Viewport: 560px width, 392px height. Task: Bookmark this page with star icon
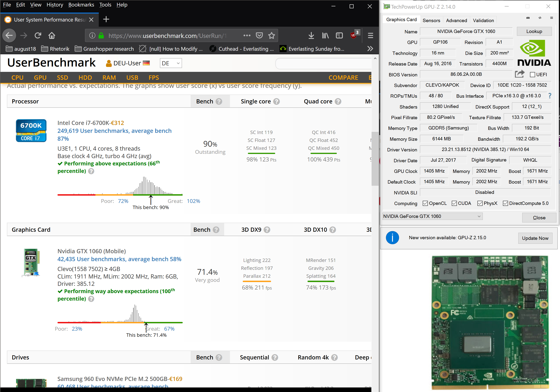(x=271, y=36)
